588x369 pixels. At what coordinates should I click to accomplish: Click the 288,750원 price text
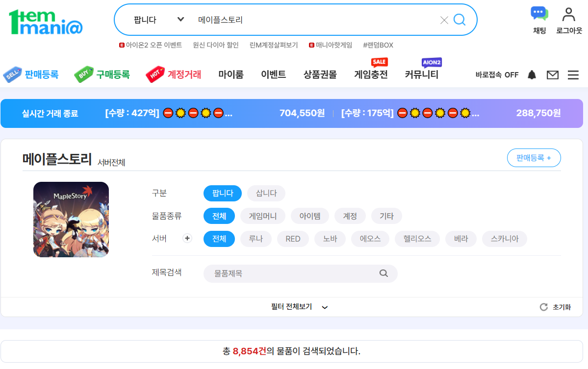(x=538, y=113)
